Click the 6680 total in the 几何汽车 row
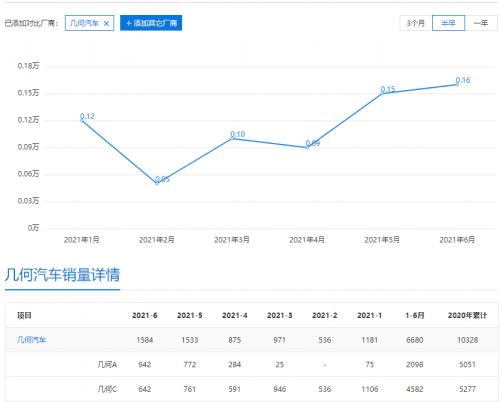This screenshot has height=402, width=500. (415, 340)
